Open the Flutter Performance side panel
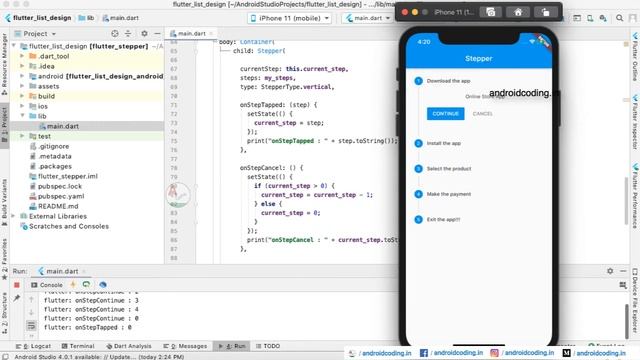The image size is (640, 360). [635, 195]
